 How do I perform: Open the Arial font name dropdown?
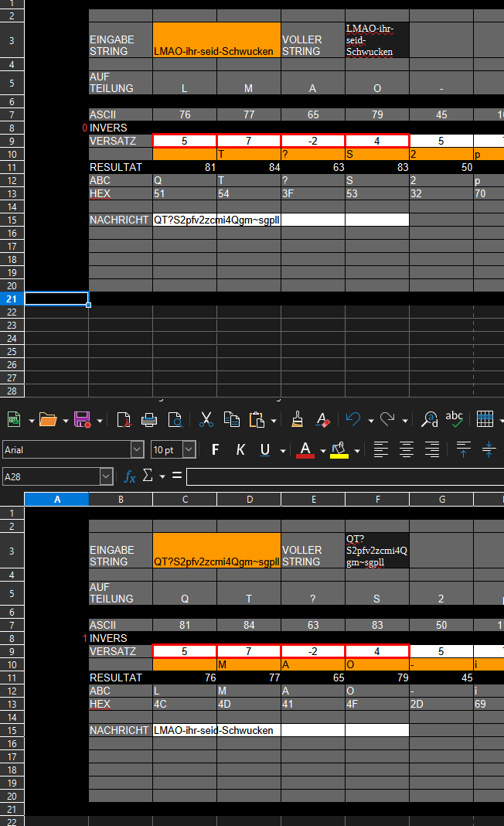point(137,449)
